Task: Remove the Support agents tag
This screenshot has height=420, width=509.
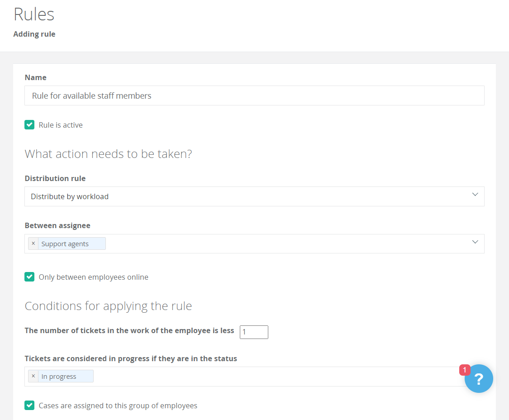Action: pos(33,243)
